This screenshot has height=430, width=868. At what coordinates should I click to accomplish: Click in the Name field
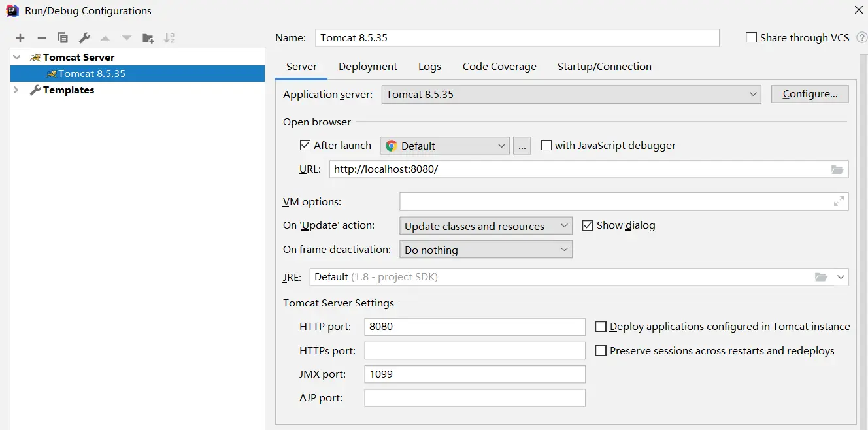tap(517, 37)
